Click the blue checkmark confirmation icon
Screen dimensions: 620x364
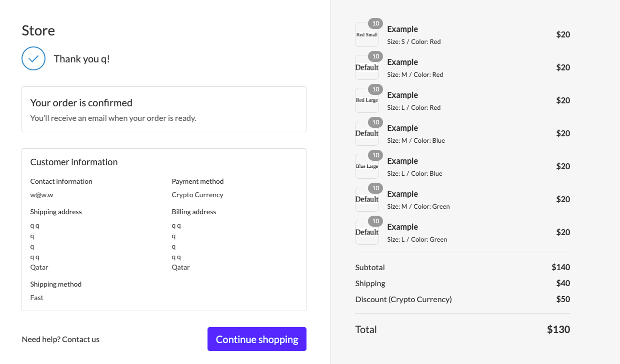(33, 58)
